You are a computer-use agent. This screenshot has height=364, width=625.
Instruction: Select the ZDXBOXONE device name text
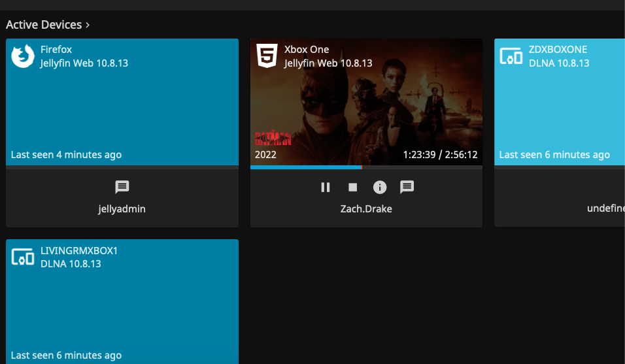point(558,50)
